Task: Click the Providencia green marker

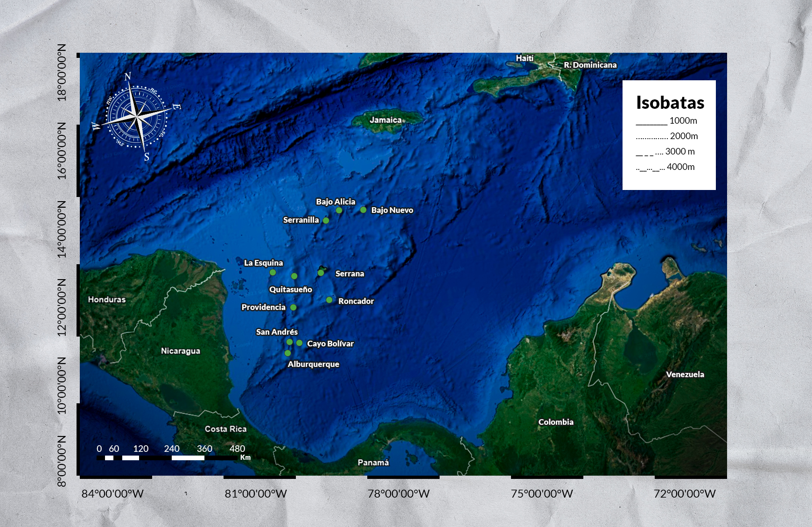Action: 293,308
